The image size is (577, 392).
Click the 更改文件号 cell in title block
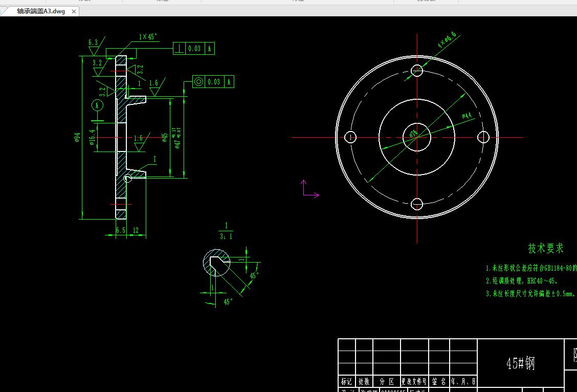pos(414,382)
